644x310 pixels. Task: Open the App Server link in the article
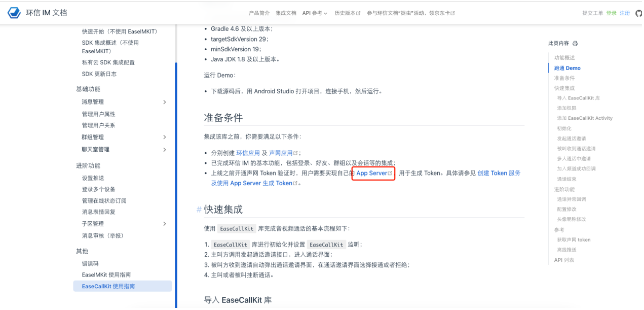click(374, 173)
